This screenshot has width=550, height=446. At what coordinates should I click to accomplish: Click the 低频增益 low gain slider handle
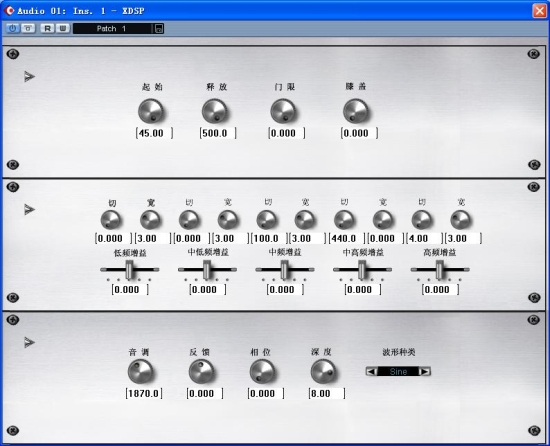(129, 270)
